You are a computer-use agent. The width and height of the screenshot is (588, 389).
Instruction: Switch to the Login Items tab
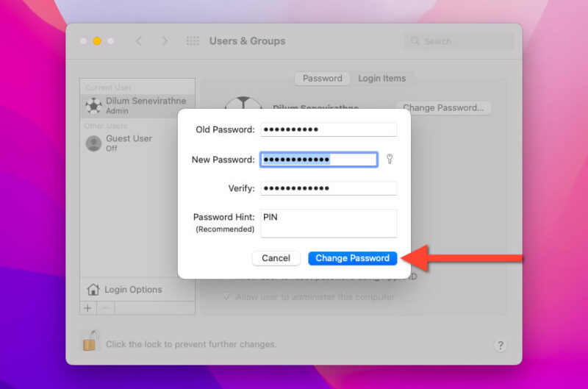point(381,78)
